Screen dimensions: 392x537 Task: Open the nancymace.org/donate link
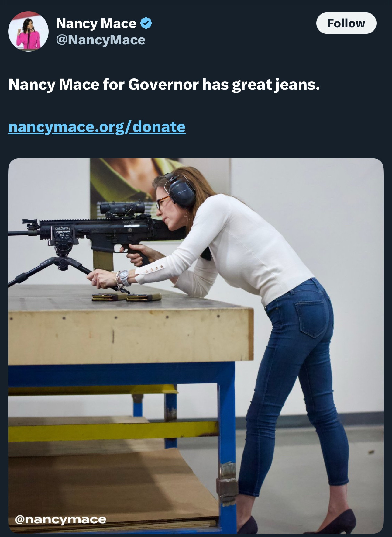point(97,127)
